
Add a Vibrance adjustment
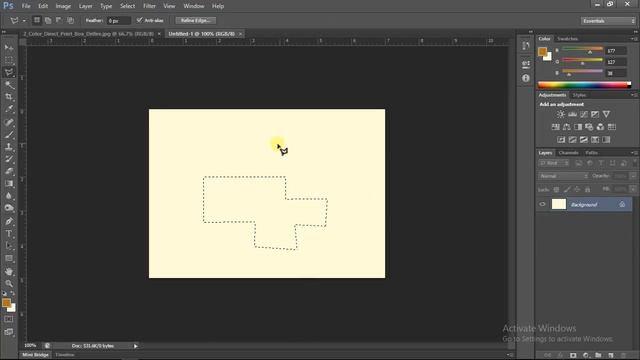point(607,114)
